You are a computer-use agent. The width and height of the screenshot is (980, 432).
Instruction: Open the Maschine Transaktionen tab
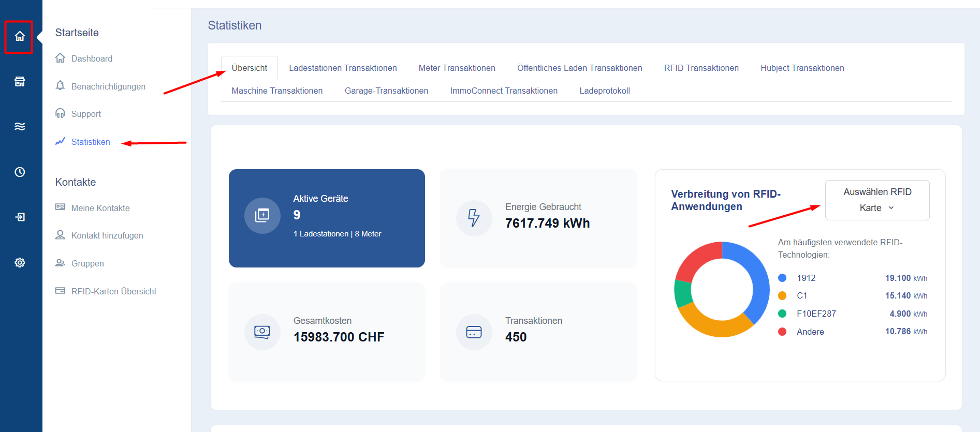(x=277, y=91)
